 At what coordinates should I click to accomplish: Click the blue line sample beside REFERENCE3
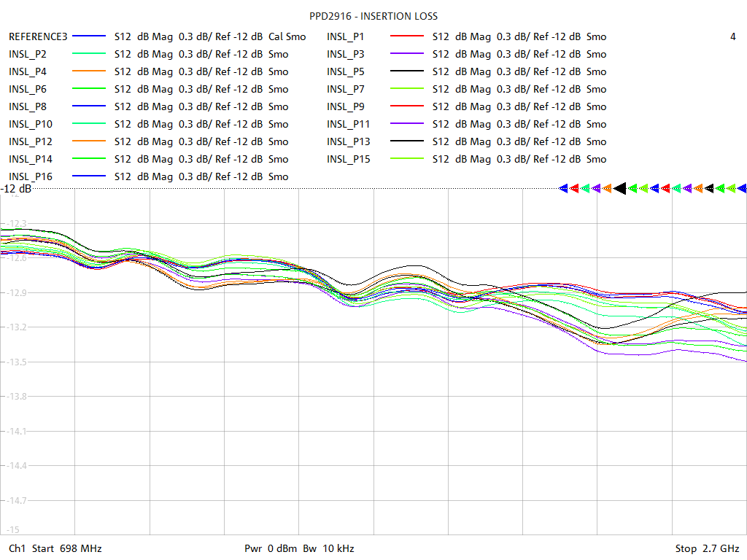coord(88,36)
